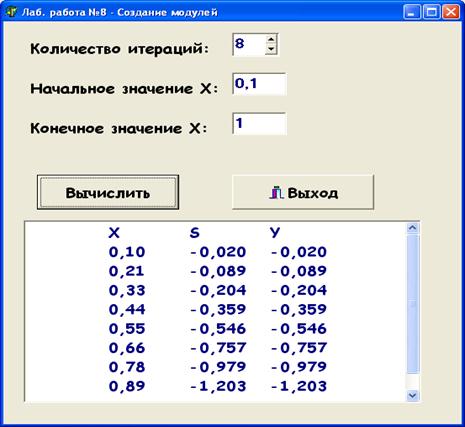This screenshot has width=465, height=427.
Task: Click the X value 0,44 in results
Action: point(127,309)
